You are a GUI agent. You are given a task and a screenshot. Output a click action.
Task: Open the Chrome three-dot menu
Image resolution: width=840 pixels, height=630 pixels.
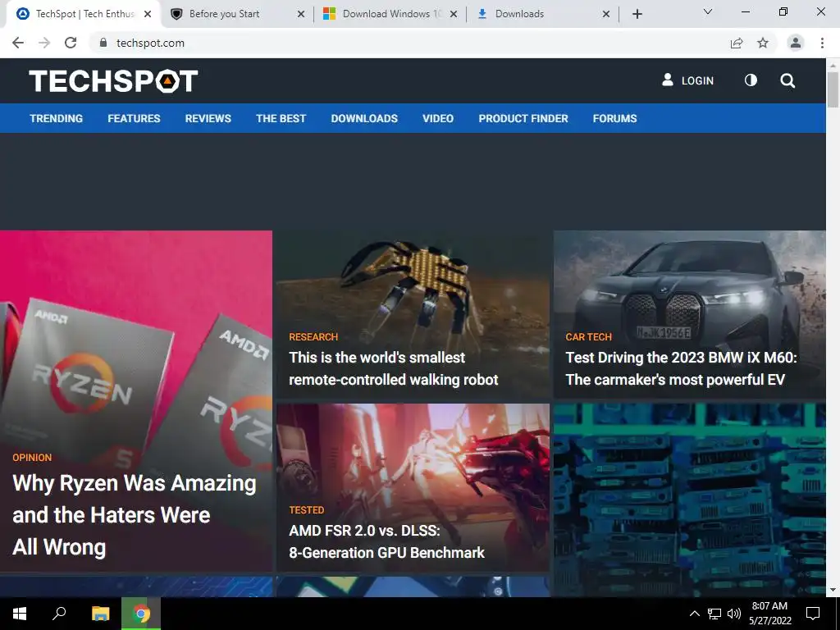click(x=822, y=43)
